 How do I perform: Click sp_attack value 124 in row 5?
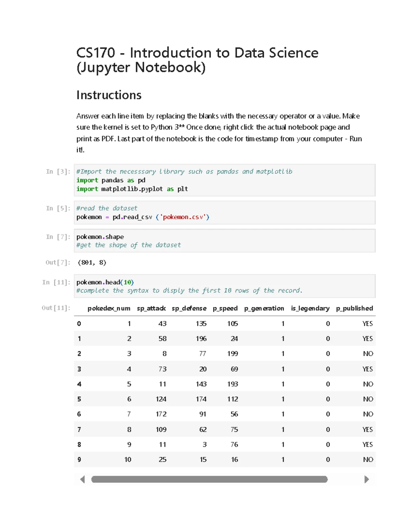pyautogui.click(x=161, y=399)
